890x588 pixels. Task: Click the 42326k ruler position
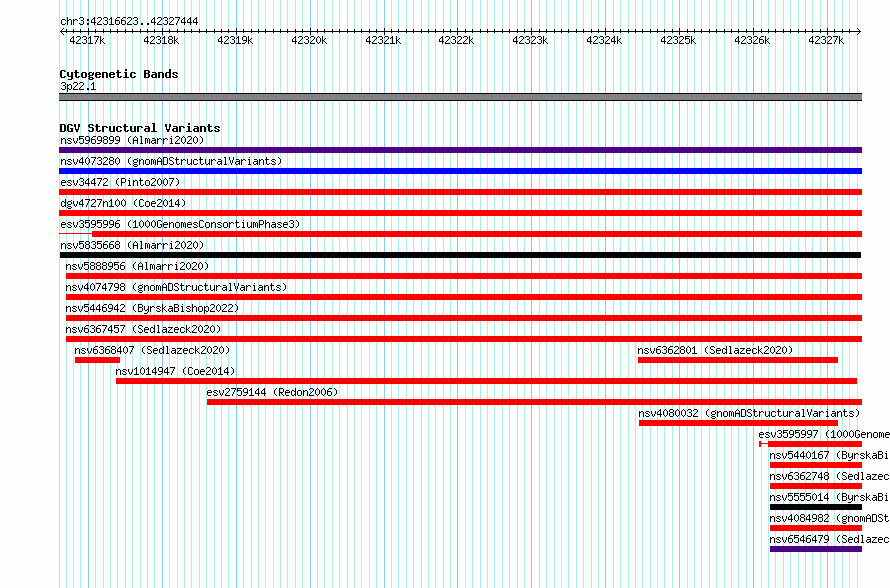(752, 40)
